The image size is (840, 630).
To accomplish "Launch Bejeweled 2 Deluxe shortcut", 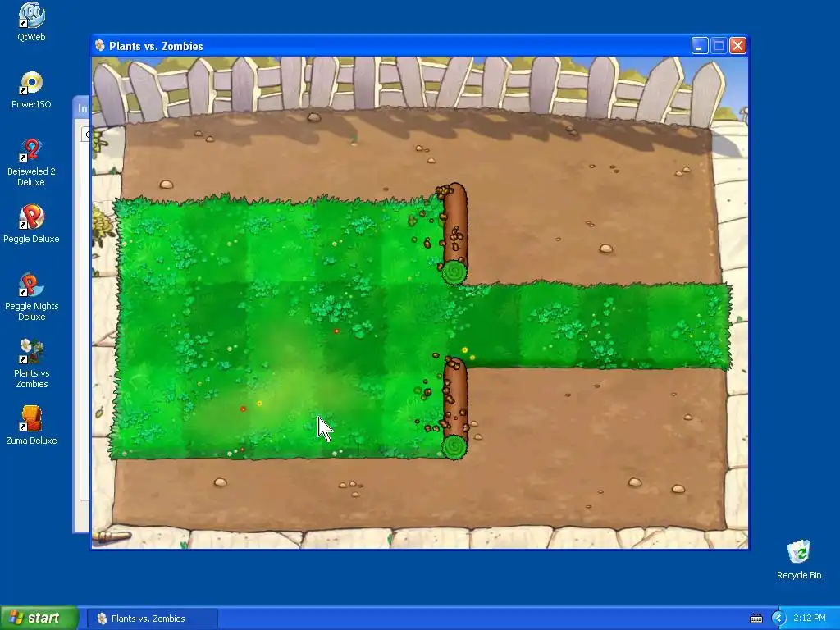I will coord(32,162).
